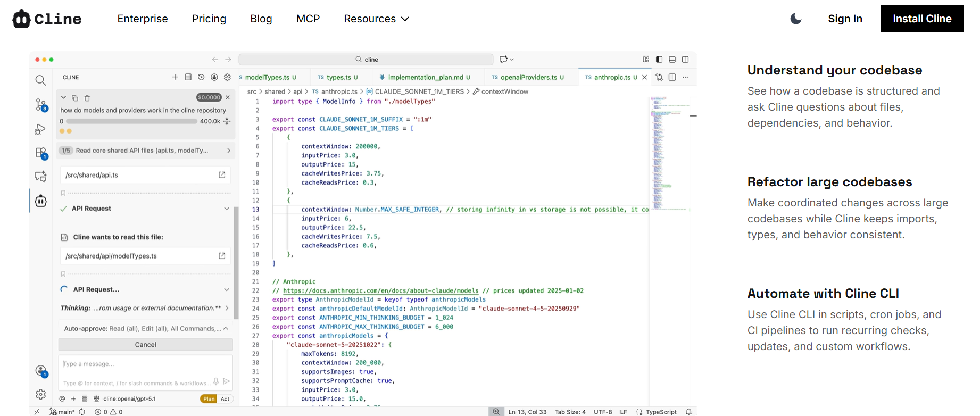Click the Sign In button
The height and width of the screenshot is (416, 980).
point(845,19)
